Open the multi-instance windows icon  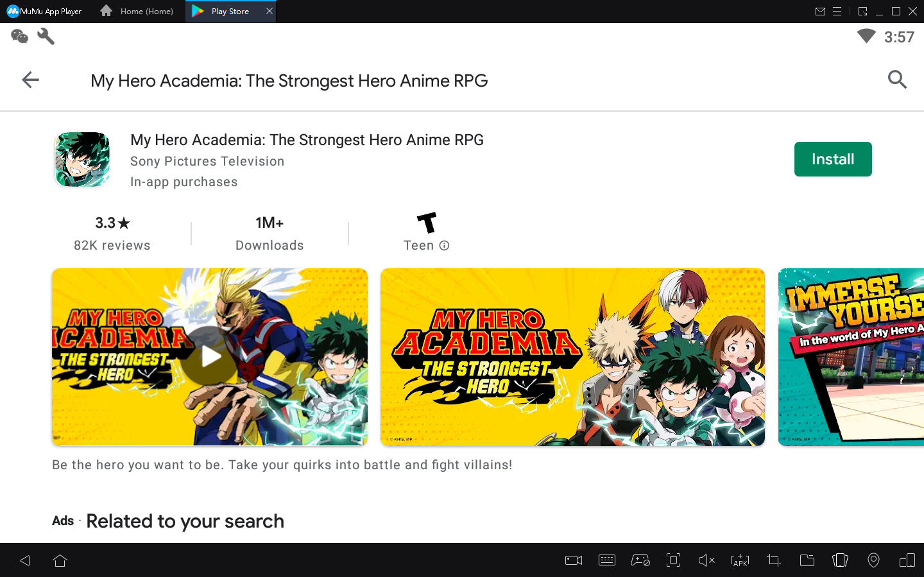click(907, 560)
